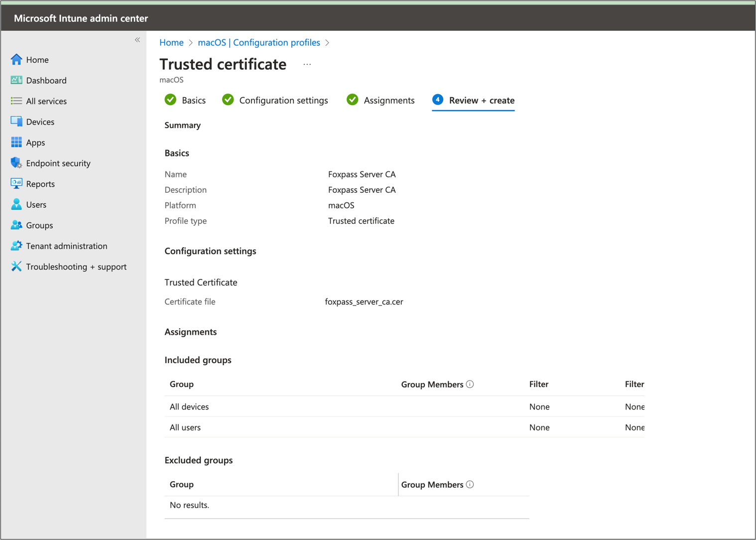Collapse the left navigation sidebar
The image size is (756, 540).
[137, 40]
